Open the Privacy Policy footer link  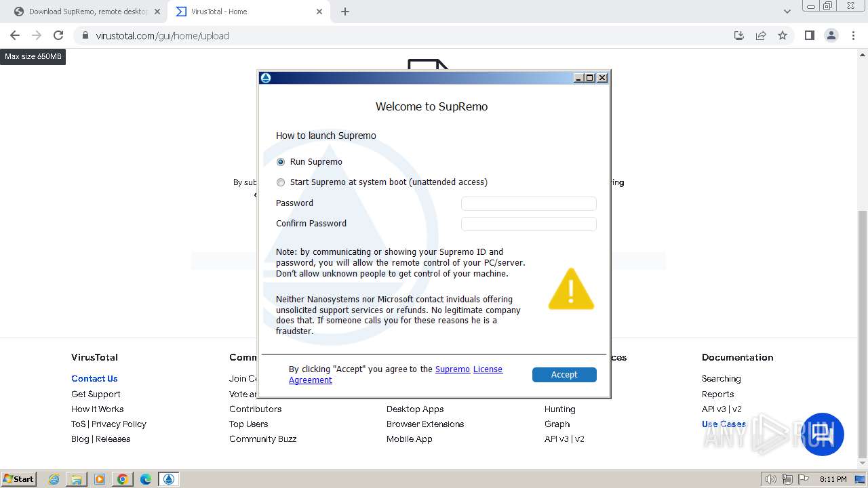point(119,424)
